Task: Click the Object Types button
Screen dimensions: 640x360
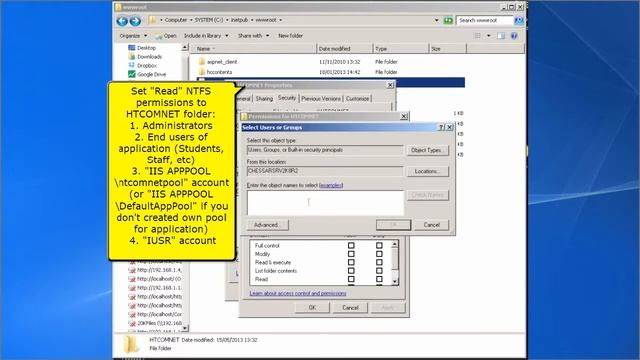Action: 427,150
